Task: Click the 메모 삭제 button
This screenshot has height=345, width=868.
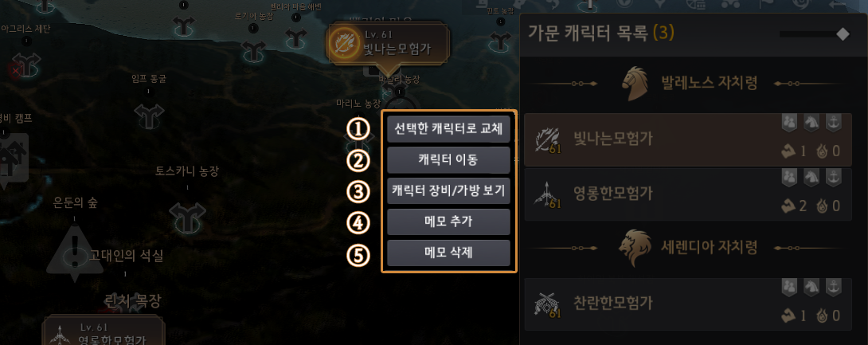Action: click(x=448, y=253)
